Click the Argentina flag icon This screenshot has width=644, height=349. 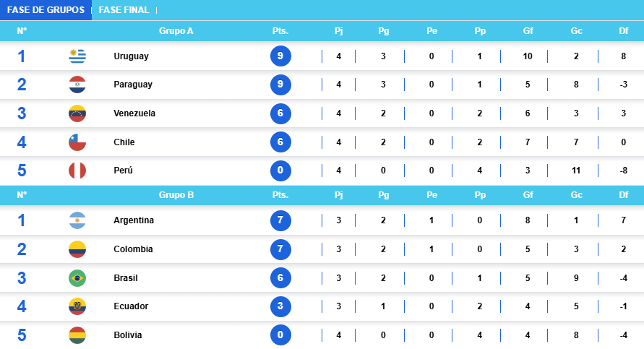77,220
